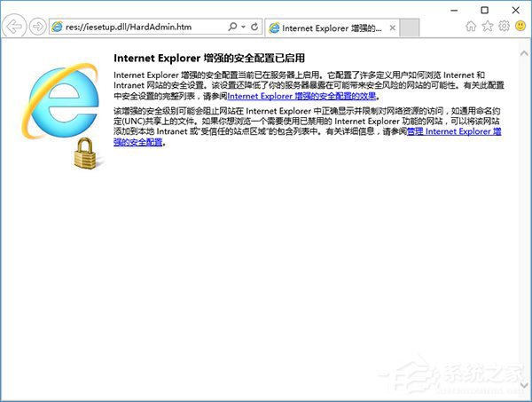Click the smiley feedback icon

[520, 26]
